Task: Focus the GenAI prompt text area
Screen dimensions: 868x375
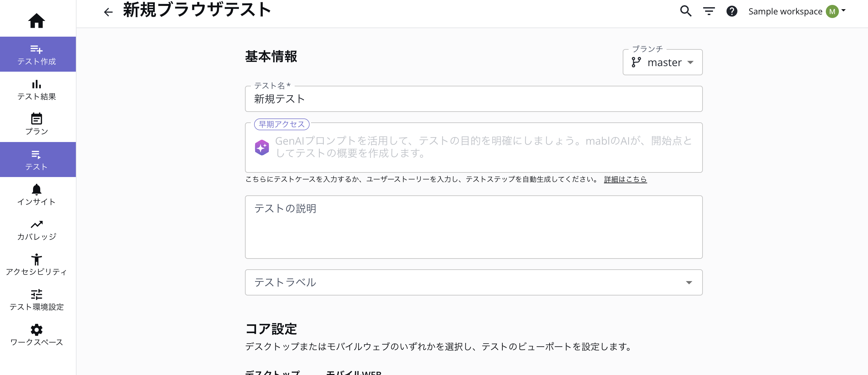Action: [x=474, y=147]
